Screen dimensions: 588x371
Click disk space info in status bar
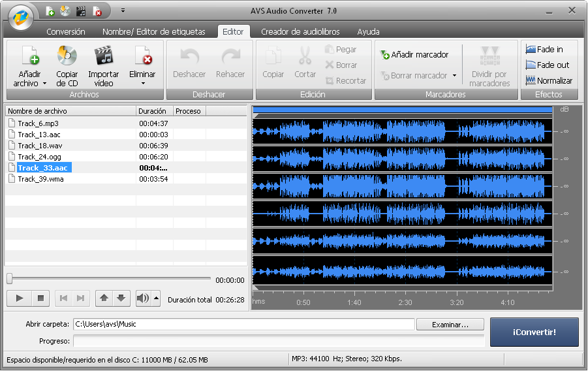coord(107,360)
